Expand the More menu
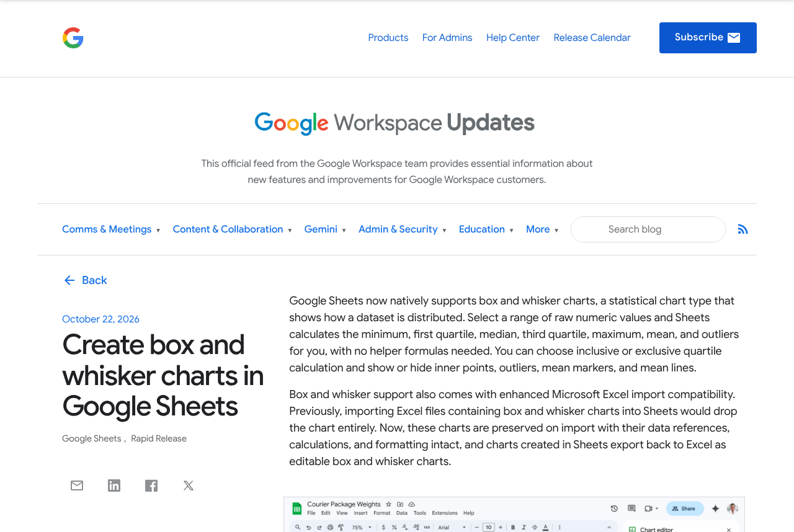The height and width of the screenshot is (532, 794). [542, 229]
